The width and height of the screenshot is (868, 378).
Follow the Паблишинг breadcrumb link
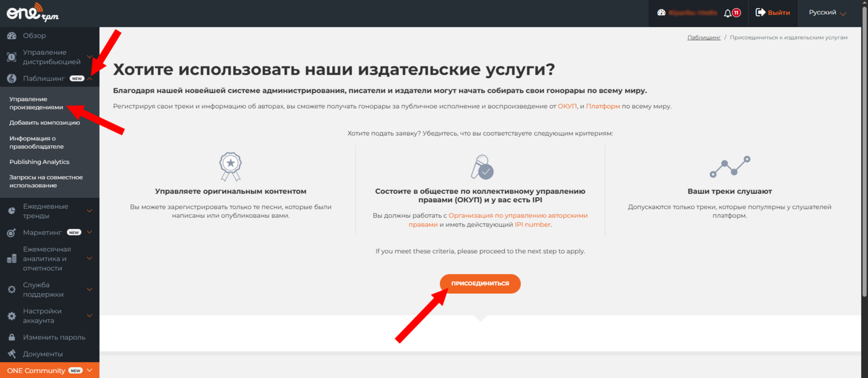(704, 38)
